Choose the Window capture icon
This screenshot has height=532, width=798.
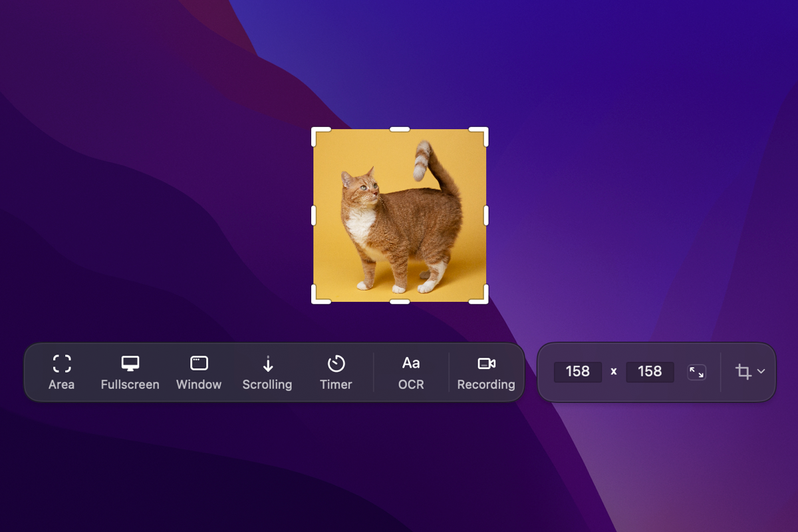199,362
